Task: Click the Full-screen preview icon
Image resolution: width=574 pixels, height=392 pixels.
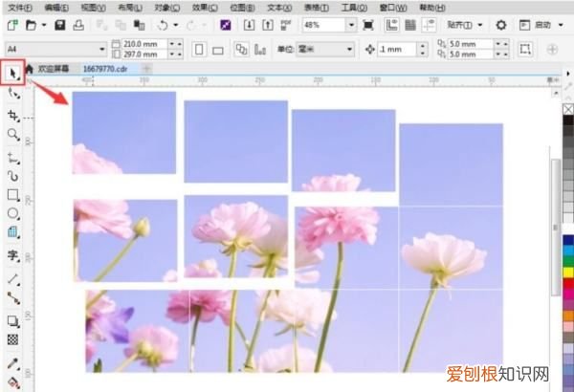Action: pos(368,25)
